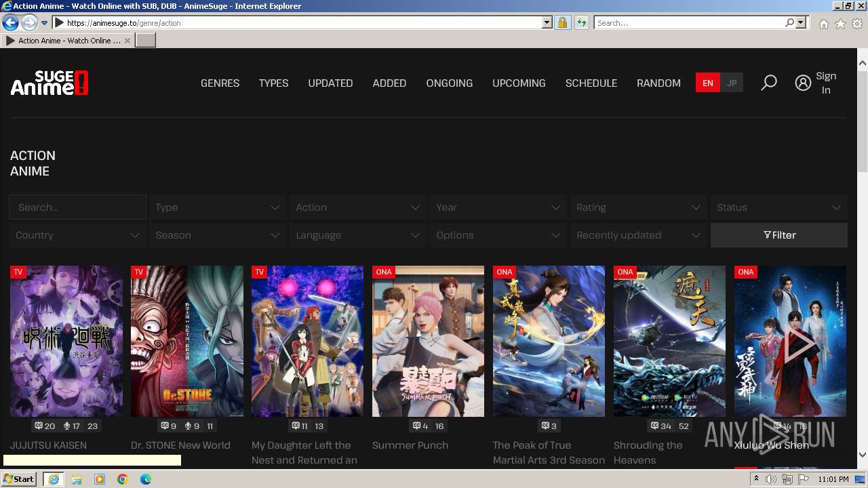Go to the ONGOING page
The width and height of the screenshot is (868, 488).
pyautogui.click(x=449, y=83)
